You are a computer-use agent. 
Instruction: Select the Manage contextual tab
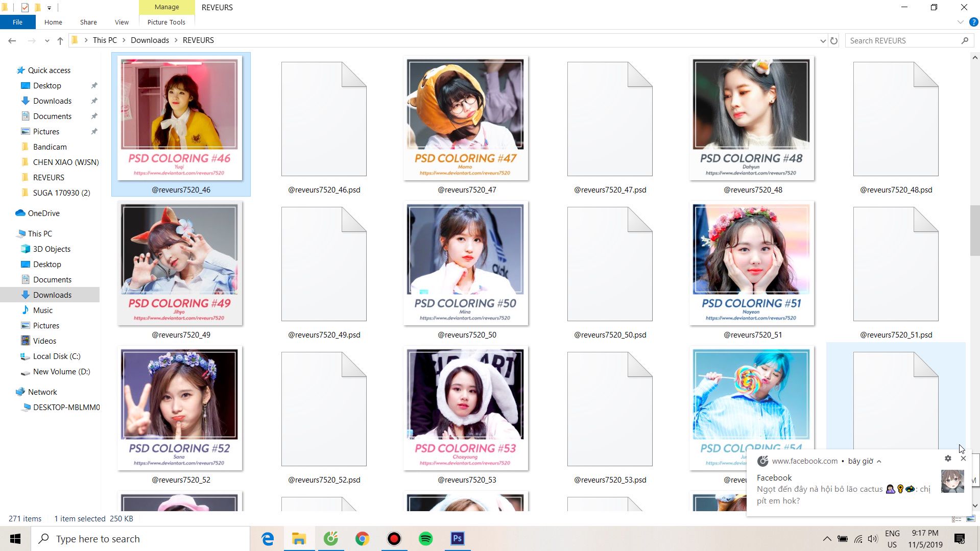click(x=166, y=7)
